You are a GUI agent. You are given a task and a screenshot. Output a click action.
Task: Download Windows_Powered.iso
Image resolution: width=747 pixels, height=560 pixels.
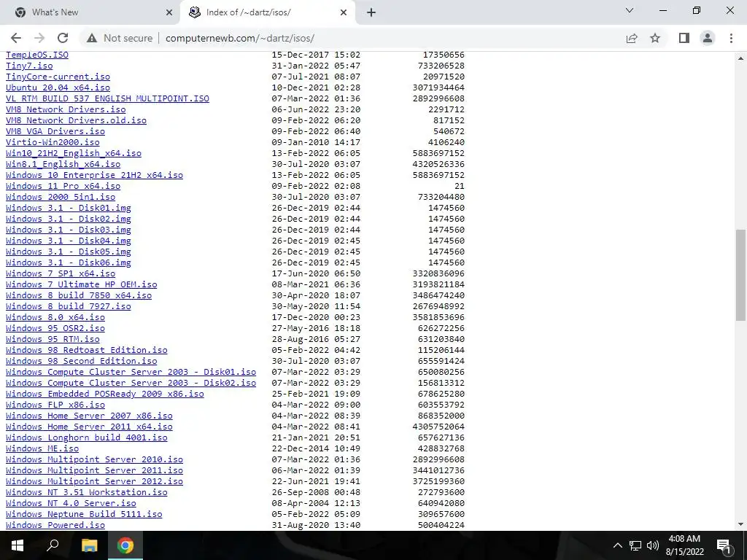click(55, 526)
